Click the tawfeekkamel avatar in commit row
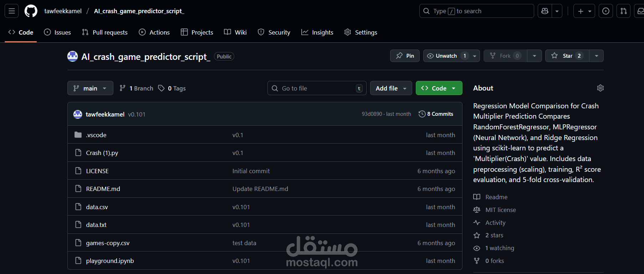Screen dimensions: 644x274 (78, 114)
